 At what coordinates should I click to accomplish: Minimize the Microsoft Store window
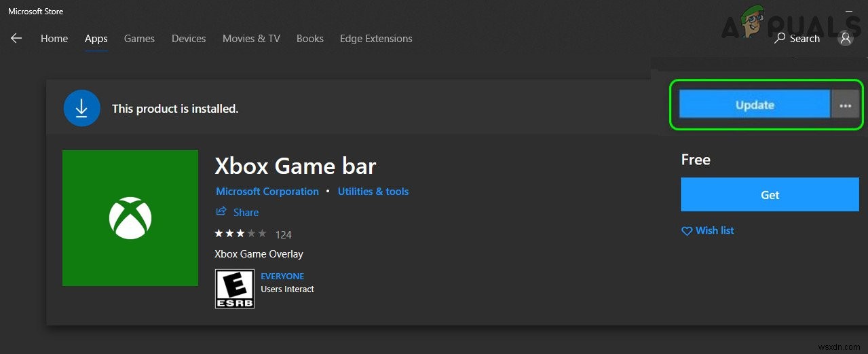[848, 11]
